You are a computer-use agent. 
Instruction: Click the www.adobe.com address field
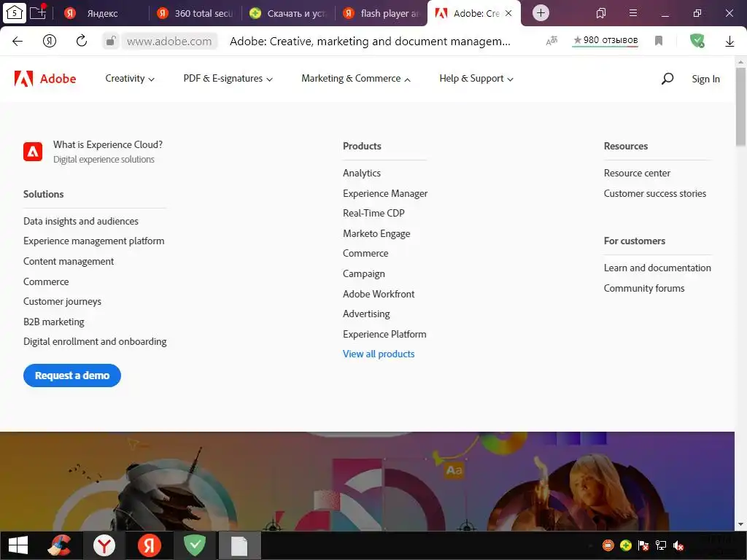(169, 42)
